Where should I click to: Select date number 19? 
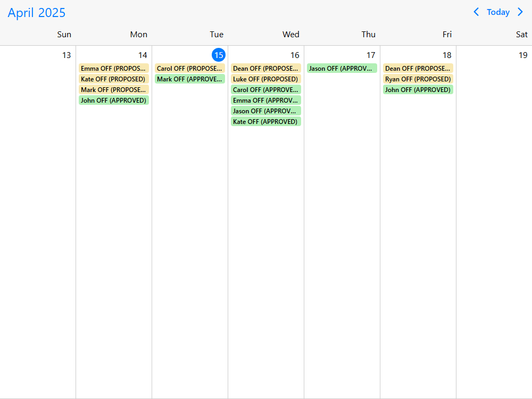point(522,55)
